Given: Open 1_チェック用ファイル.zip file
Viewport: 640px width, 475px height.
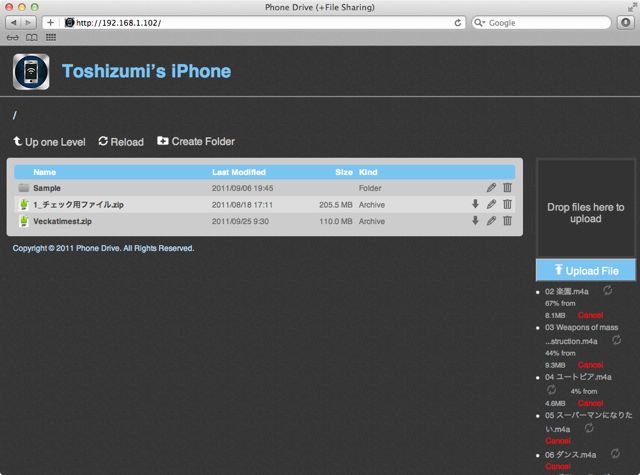Looking at the screenshot, I should (78, 205).
